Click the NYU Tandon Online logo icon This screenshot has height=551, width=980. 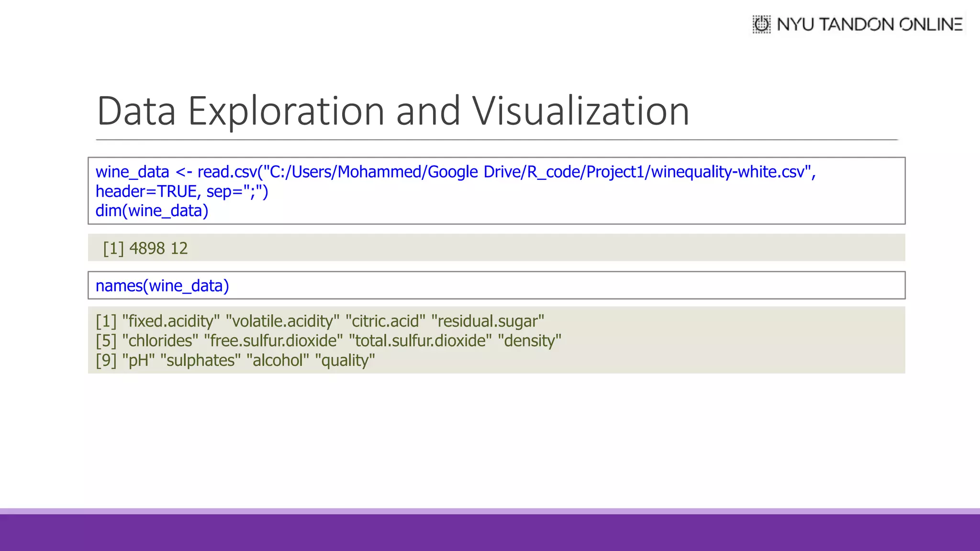point(761,24)
